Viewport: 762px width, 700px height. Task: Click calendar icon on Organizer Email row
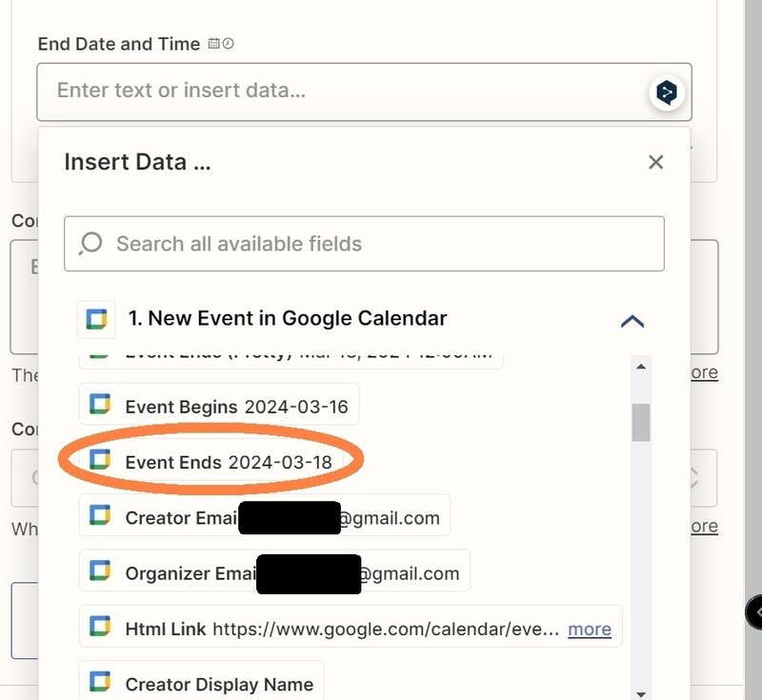(100, 570)
